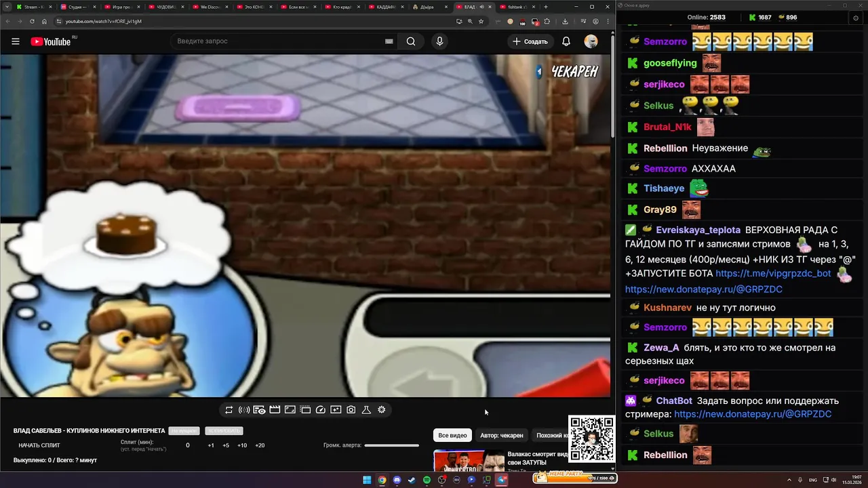The image size is (868, 488).
Task: Switch to the fishtank browser tab
Action: (517, 7)
